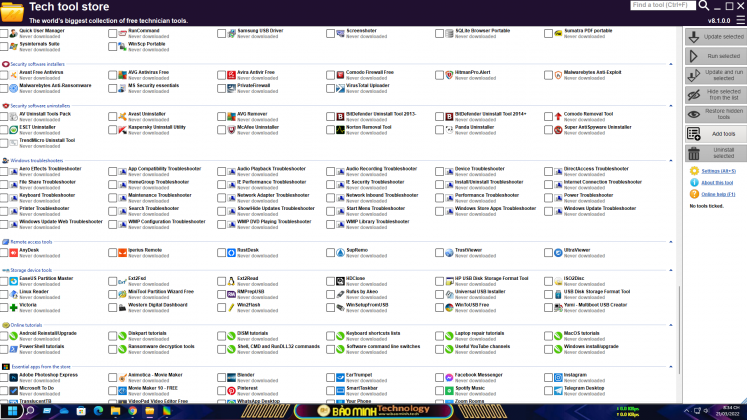Click the Add tools button

point(716,134)
